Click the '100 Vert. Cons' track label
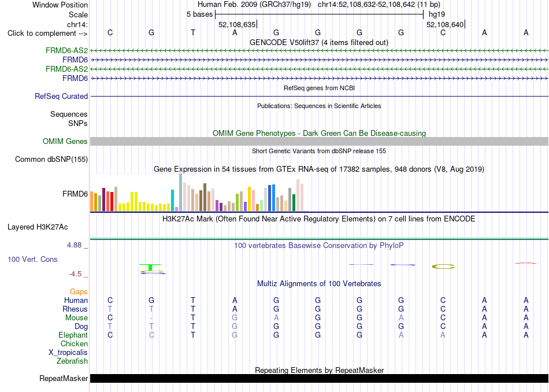 point(32,259)
